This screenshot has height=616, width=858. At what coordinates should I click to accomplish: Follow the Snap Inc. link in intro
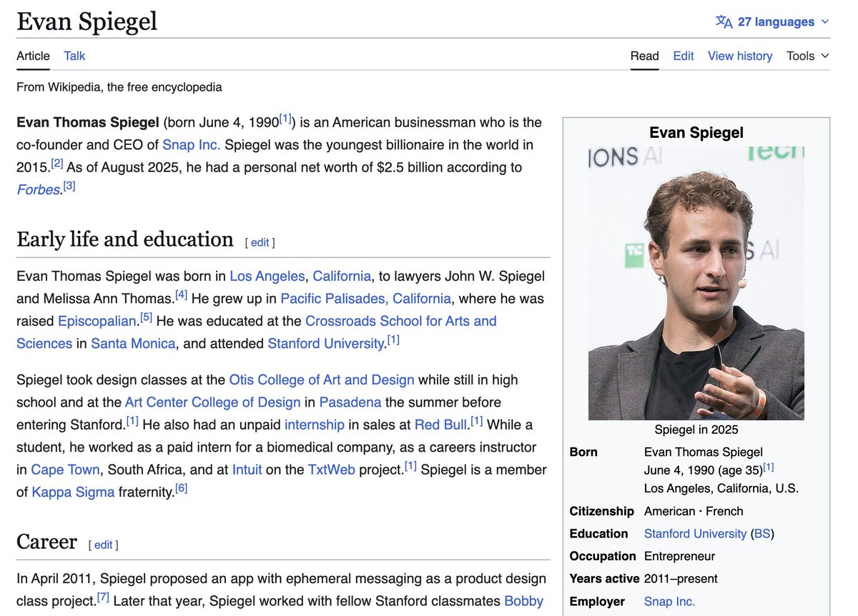point(192,145)
